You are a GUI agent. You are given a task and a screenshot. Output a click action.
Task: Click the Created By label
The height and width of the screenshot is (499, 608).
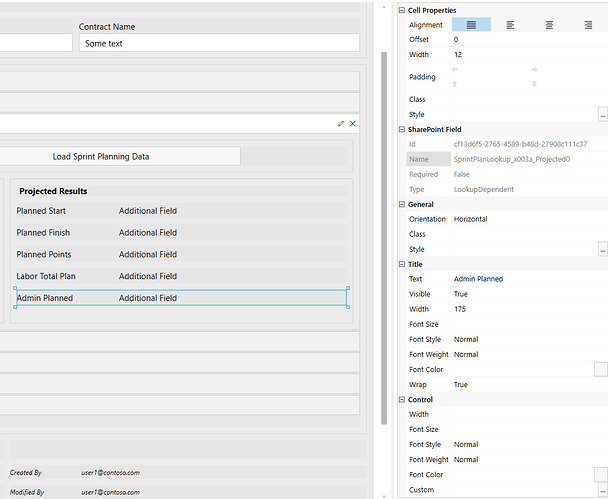(x=26, y=473)
